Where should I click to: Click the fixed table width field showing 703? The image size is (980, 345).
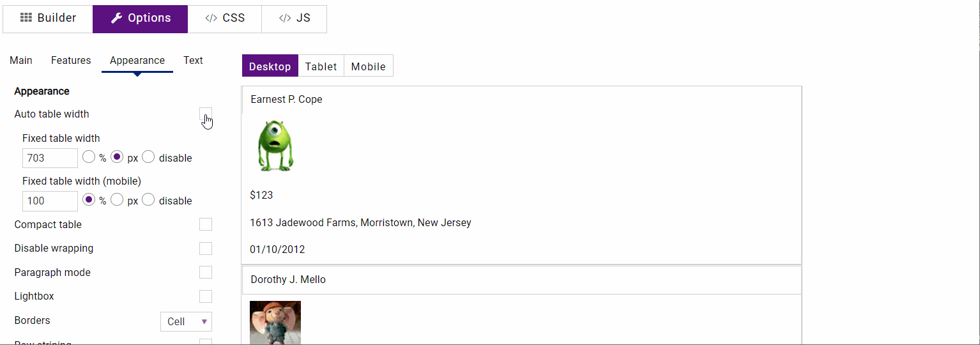pos(50,158)
